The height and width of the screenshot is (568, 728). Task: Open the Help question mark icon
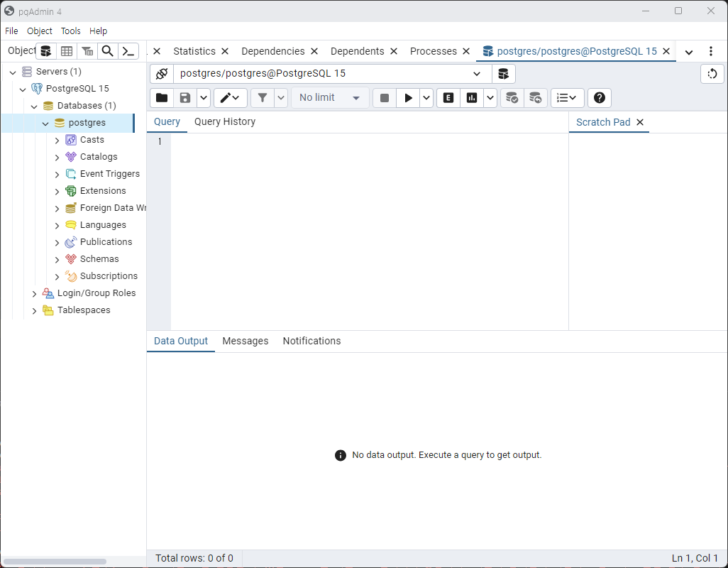click(600, 97)
